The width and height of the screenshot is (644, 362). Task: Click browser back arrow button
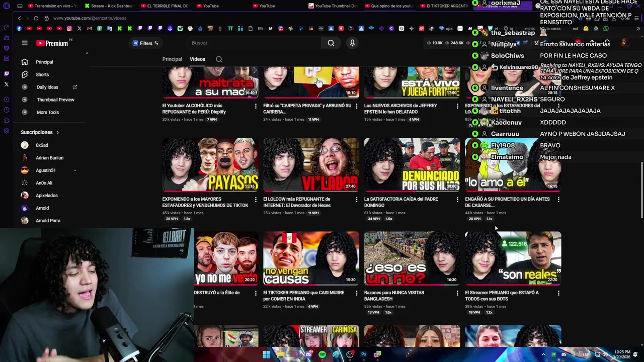19,18
